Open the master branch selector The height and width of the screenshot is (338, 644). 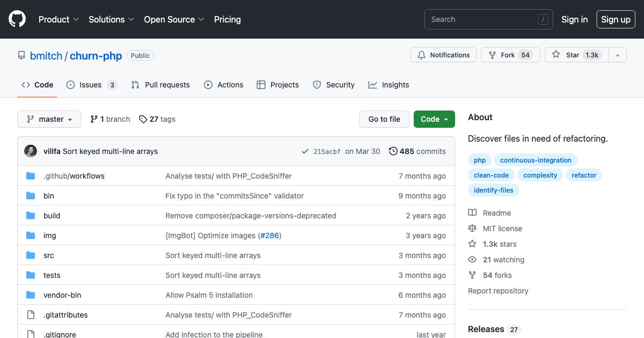pos(49,119)
